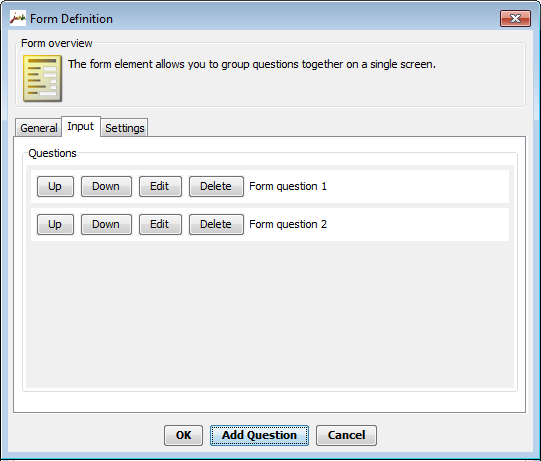Select the Form question 1 label
This screenshot has height=461, width=541.
(x=288, y=186)
